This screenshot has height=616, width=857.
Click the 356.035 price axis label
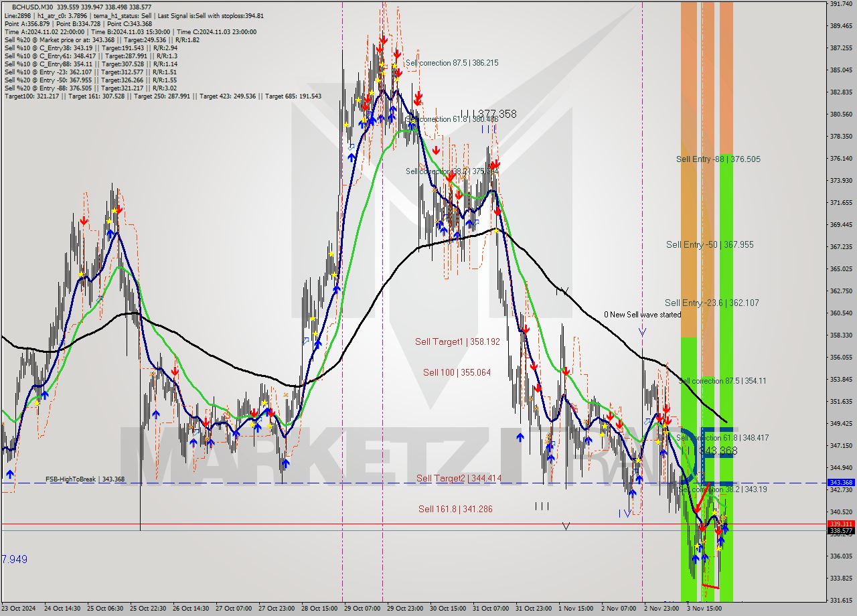841,357
